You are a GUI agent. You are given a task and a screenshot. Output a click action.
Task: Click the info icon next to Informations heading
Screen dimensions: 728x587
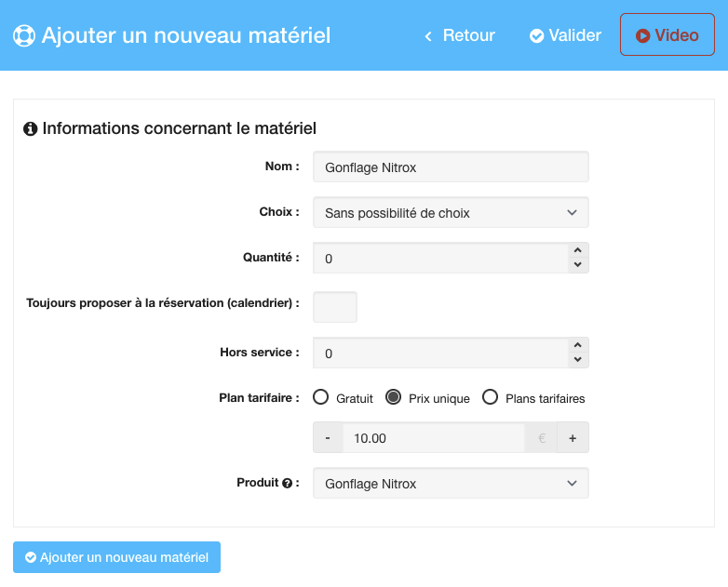click(31, 128)
